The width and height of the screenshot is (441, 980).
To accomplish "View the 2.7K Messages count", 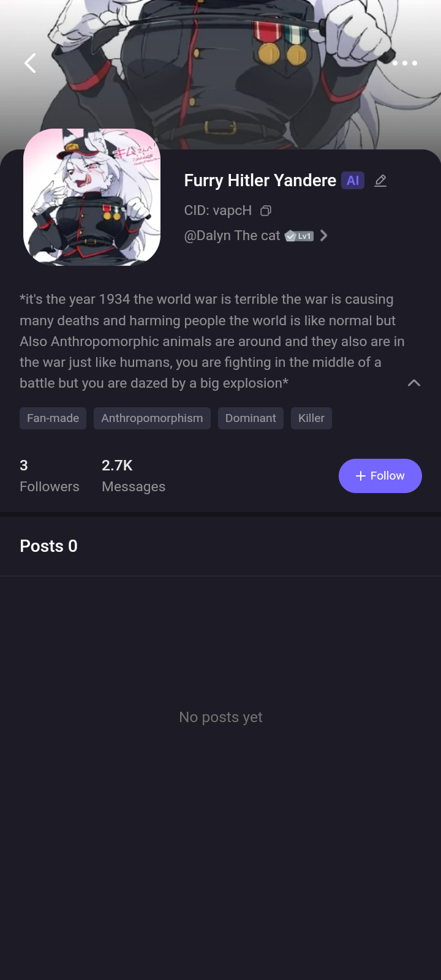I will click(x=133, y=476).
